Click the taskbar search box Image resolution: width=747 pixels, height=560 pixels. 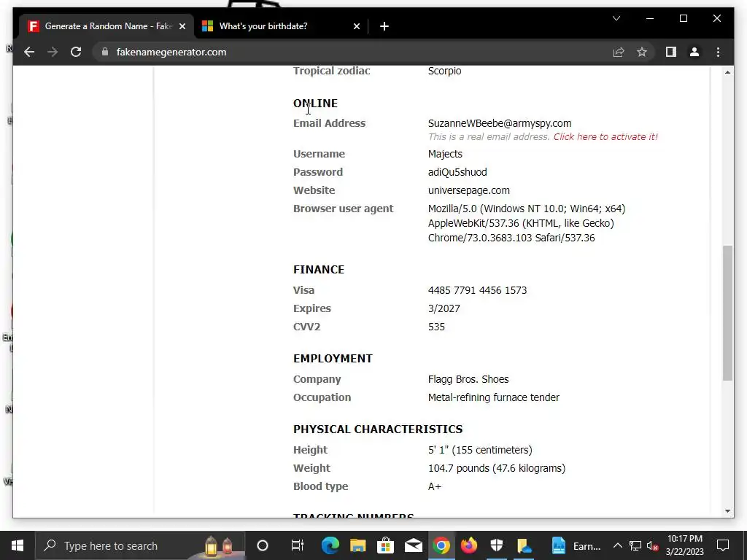pyautogui.click(x=140, y=545)
